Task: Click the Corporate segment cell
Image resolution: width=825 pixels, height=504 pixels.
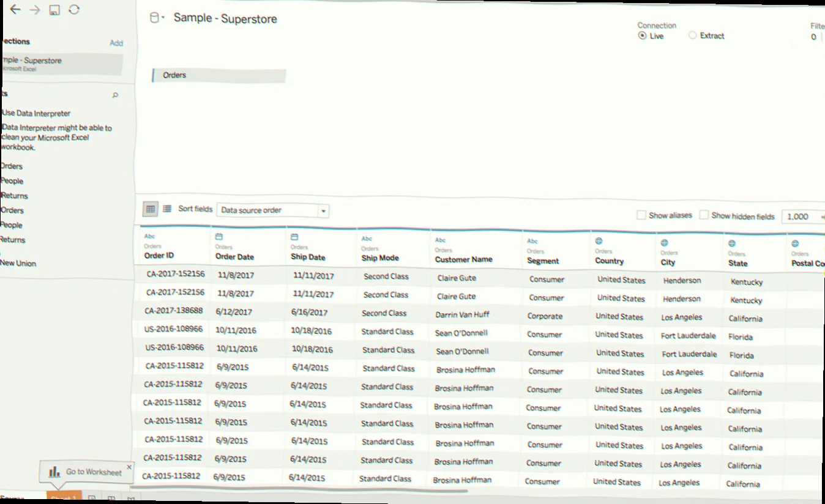Action: [545, 316]
